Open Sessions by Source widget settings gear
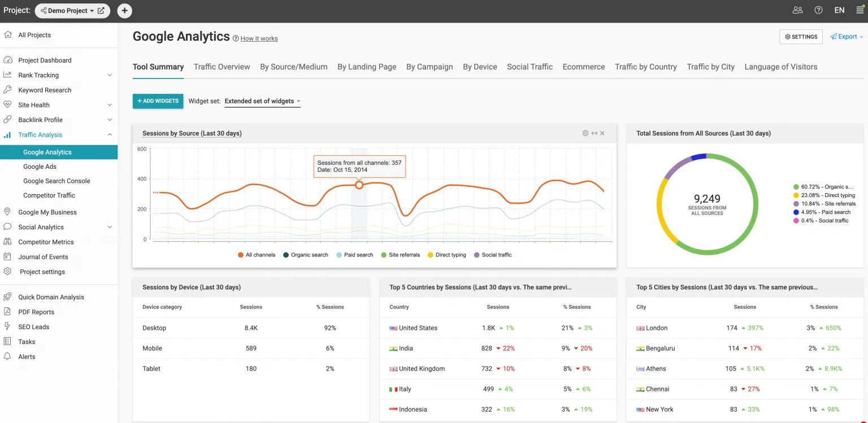The width and height of the screenshot is (868, 423). 585,133
